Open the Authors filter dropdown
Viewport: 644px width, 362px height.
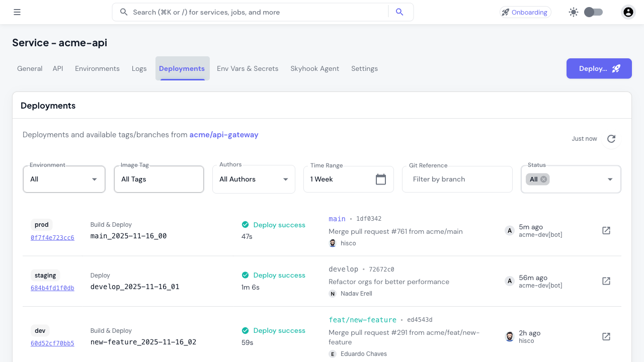286,179
